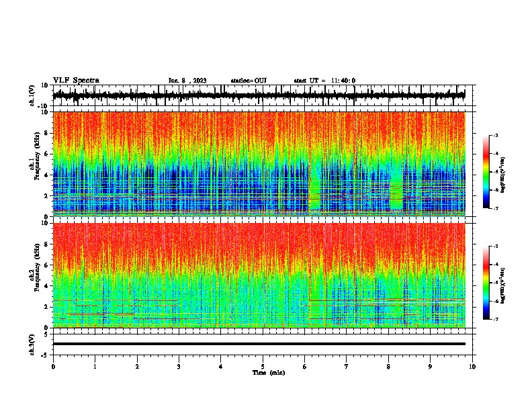Click the "2" kHz tick of the ch.1 spectrogram

[46, 195]
